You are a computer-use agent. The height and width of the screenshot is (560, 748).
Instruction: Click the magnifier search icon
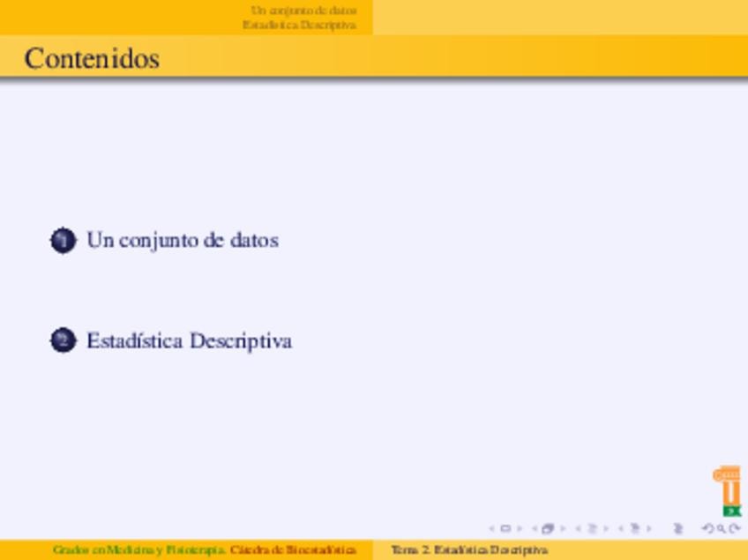coord(722,528)
